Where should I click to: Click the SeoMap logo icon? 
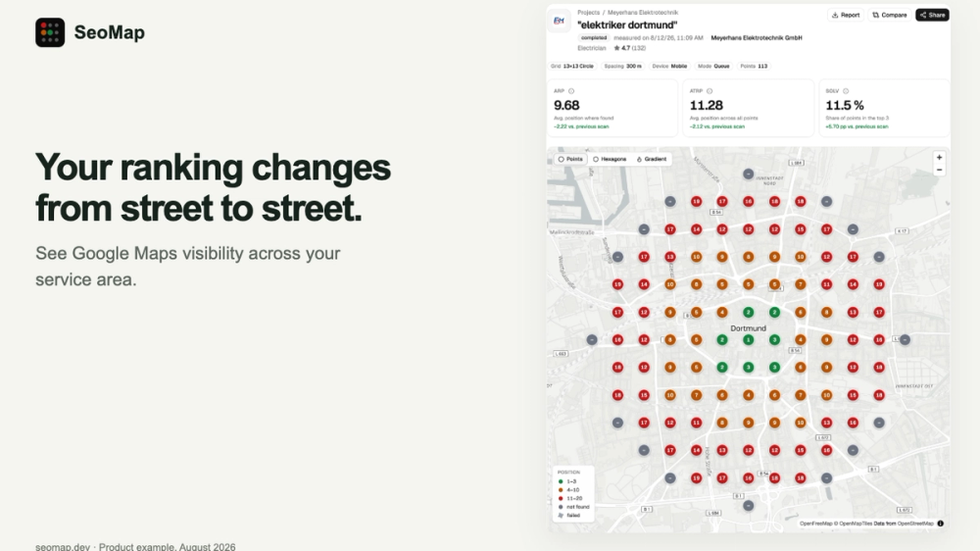tap(50, 32)
